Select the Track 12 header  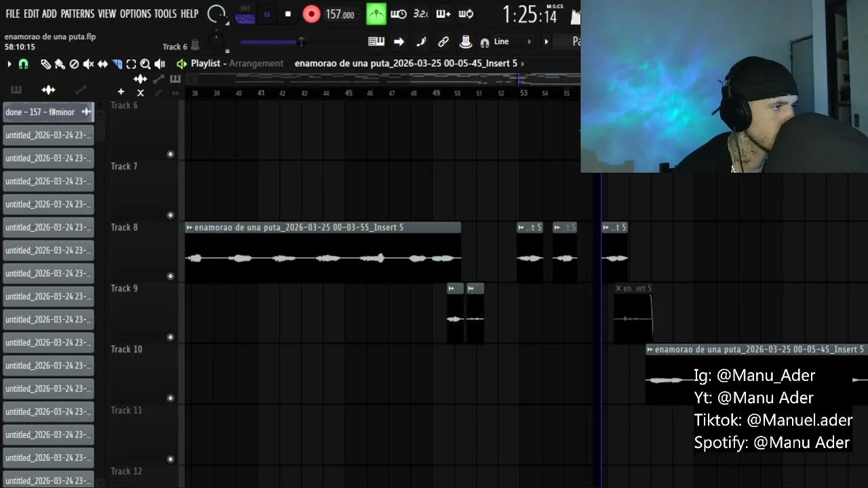(143, 476)
